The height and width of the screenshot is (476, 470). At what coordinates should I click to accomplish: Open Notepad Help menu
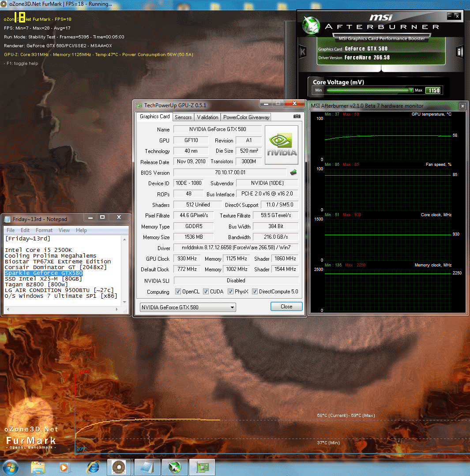(x=81, y=230)
